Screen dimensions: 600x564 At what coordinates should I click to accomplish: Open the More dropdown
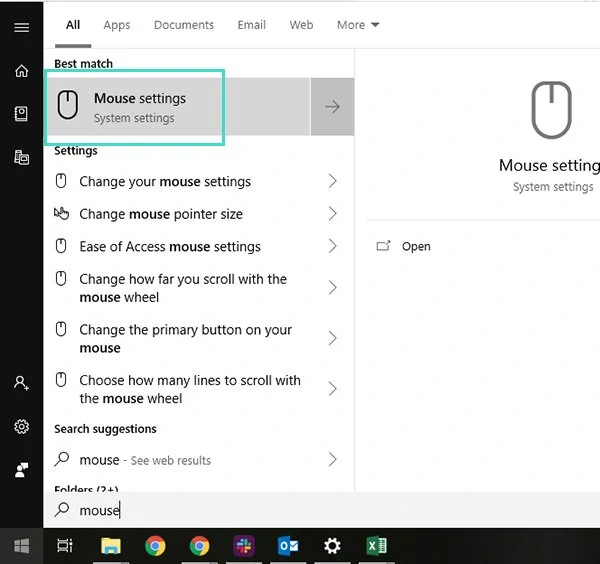tap(358, 25)
